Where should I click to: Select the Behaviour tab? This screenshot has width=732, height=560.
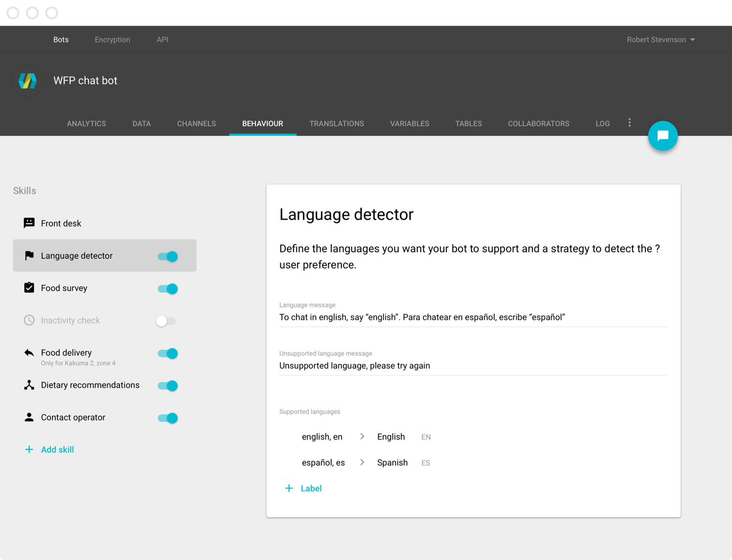[263, 123]
